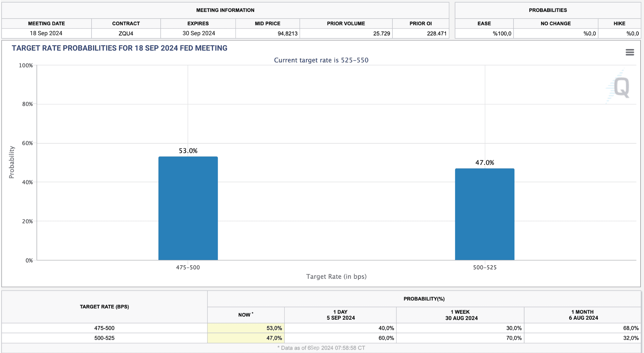
Task: Click the 1 DAY 5 SEP 2024 header
Action: click(x=341, y=315)
